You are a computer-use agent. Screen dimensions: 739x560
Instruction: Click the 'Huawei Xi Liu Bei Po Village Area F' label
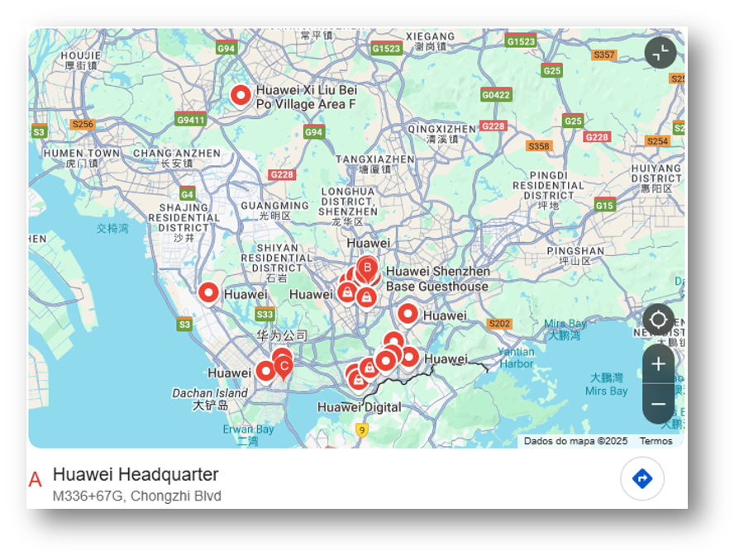(x=307, y=97)
